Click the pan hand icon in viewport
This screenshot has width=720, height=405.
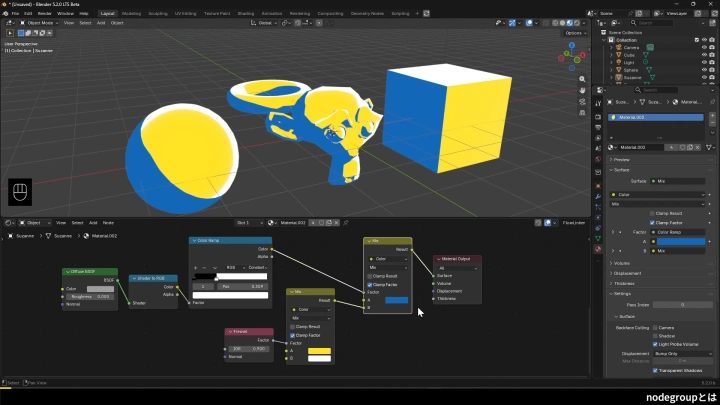pos(582,90)
